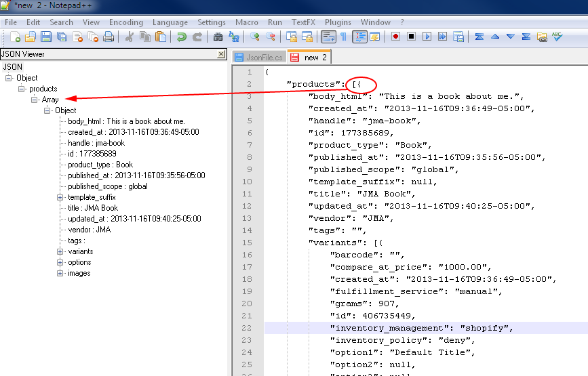The image size is (588, 376).
Task: Run the ABC spell check icon
Action: click(x=557, y=37)
